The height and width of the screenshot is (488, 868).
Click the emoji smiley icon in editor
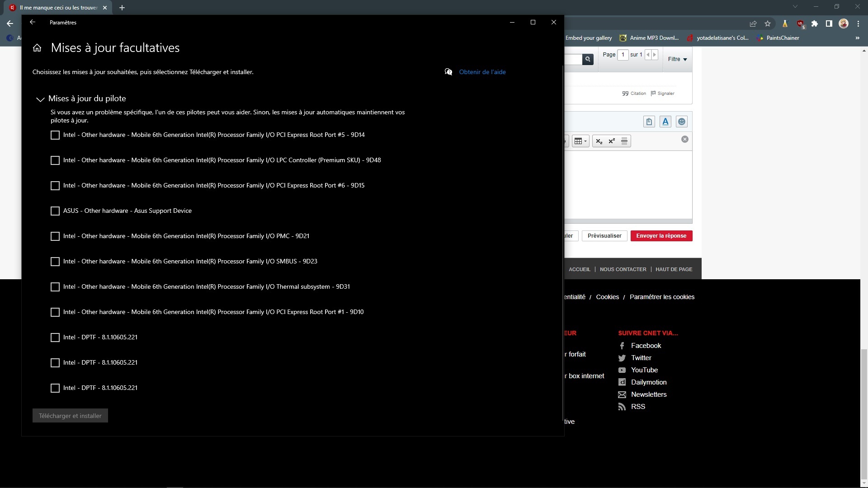coord(682,122)
